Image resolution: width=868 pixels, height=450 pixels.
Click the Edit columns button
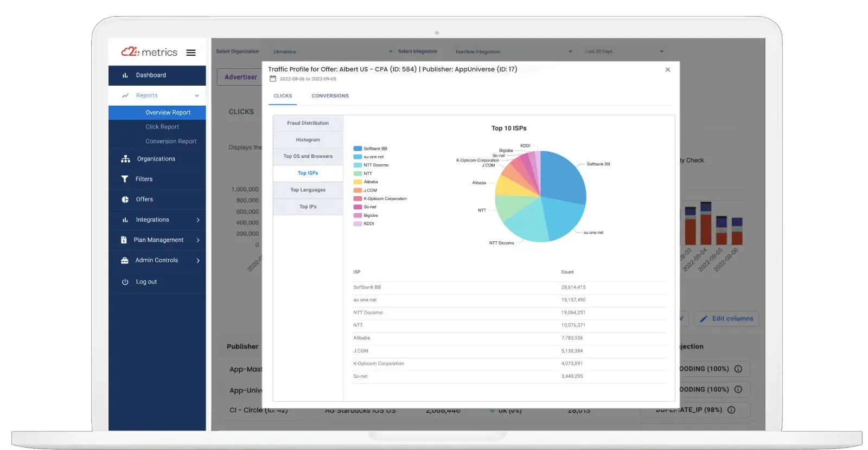pyautogui.click(x=727, y=319)
